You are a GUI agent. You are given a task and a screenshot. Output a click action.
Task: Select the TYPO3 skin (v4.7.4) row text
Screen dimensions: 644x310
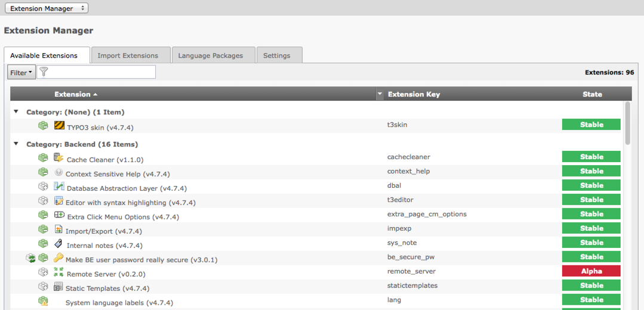(100, 128)
